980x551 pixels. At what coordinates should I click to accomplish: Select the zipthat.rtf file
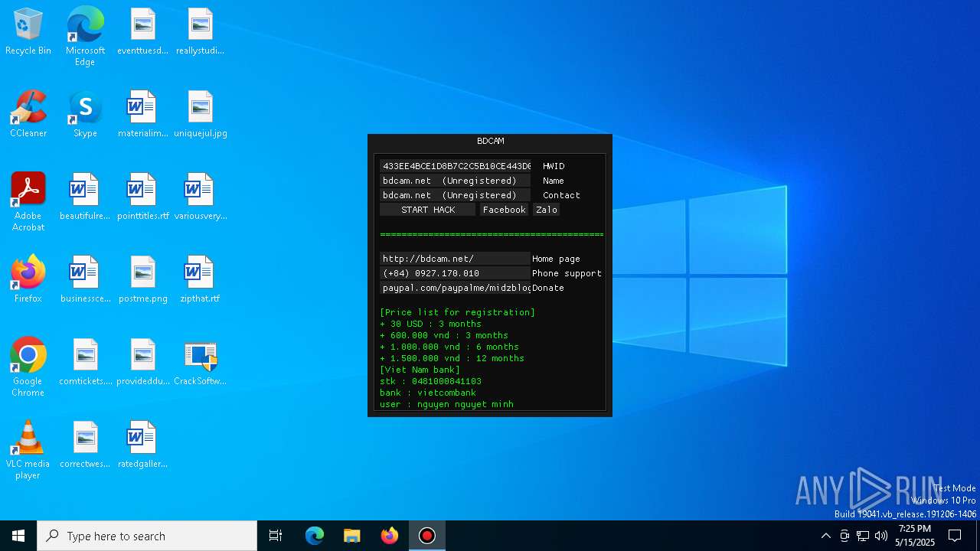click(200, 280)
